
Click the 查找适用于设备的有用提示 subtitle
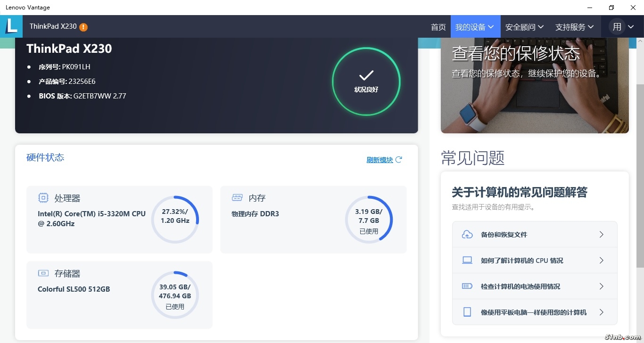tap(493, 207)
